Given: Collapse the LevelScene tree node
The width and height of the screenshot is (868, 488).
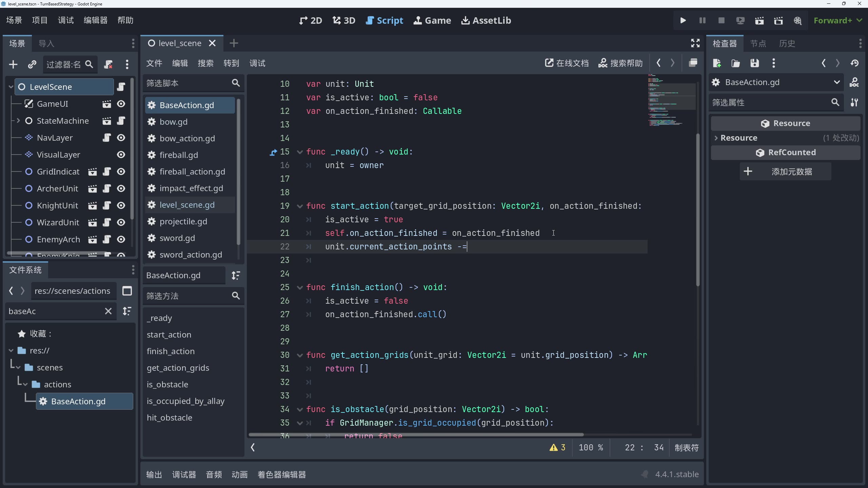Looking at the screenshot, I should pos(11,86).
